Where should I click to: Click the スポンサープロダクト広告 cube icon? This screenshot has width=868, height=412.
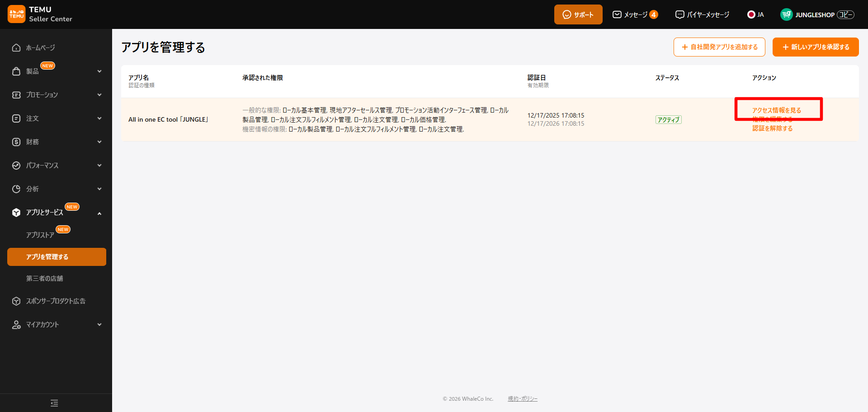pyautogui.click(x=16, y=301)
